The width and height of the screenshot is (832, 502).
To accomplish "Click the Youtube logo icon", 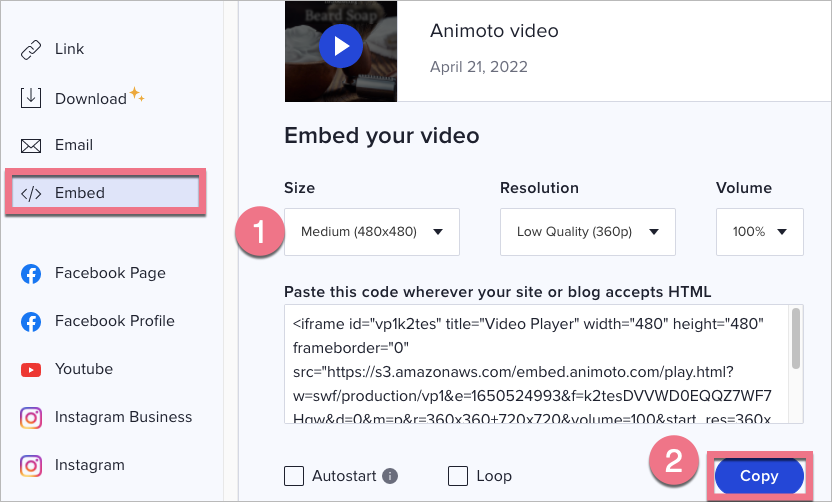I will click(x=31, y=369).
